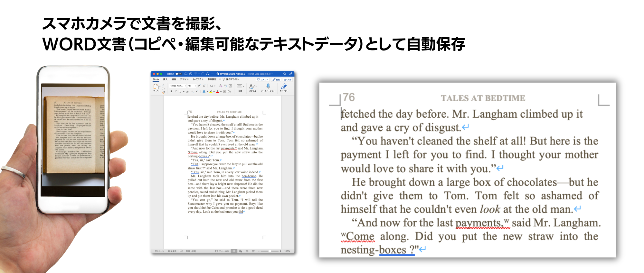Open the レイアウト ribbon tab
The image size is (644, 273).
198,79
